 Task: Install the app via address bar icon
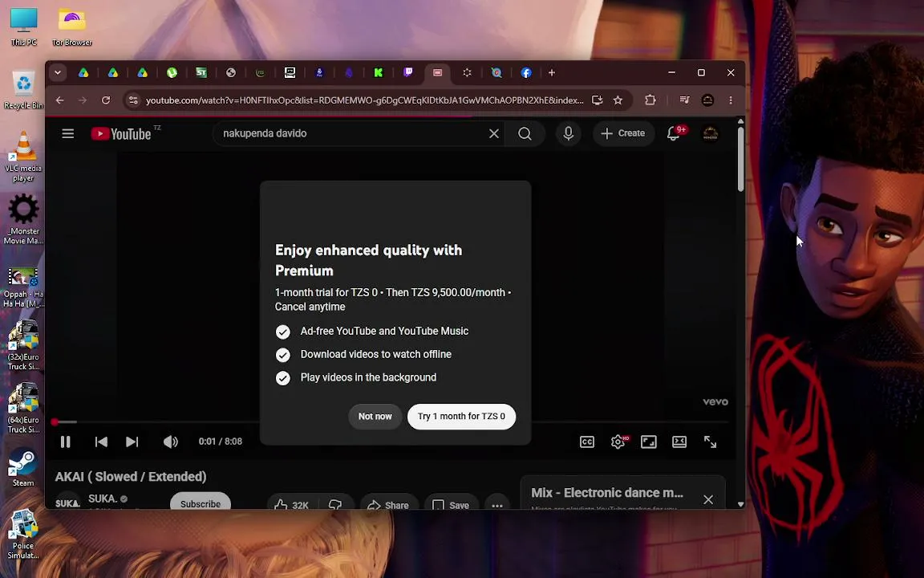tap(597, 100)
